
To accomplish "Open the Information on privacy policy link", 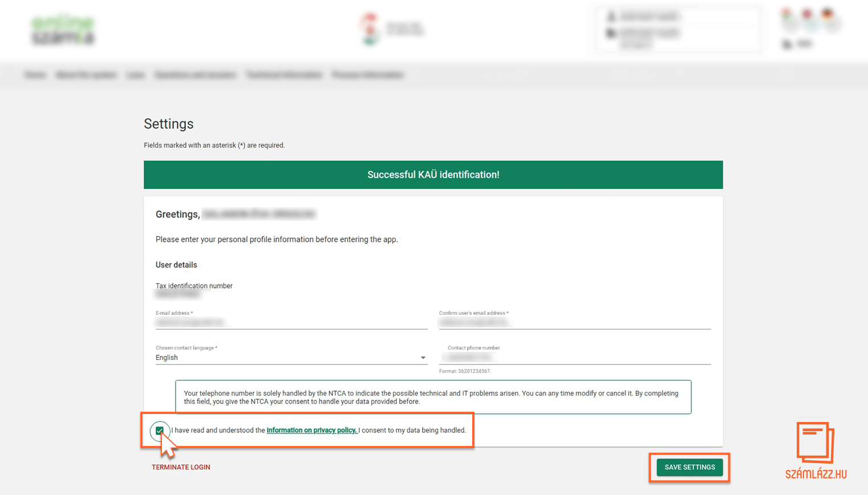I will [311, 430].
